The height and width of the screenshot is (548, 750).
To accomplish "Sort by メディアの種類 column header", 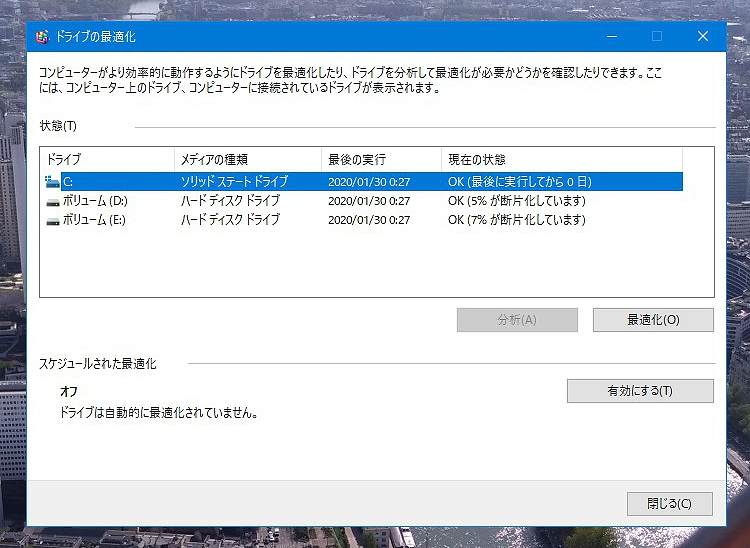I will (248, 159).
